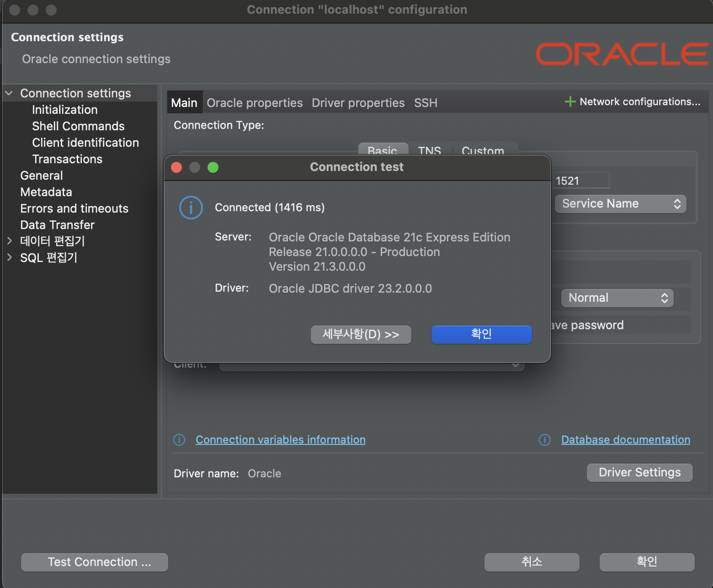Click the Test Connection button
This screenshot has width=713, height=588.
[95, 562]
